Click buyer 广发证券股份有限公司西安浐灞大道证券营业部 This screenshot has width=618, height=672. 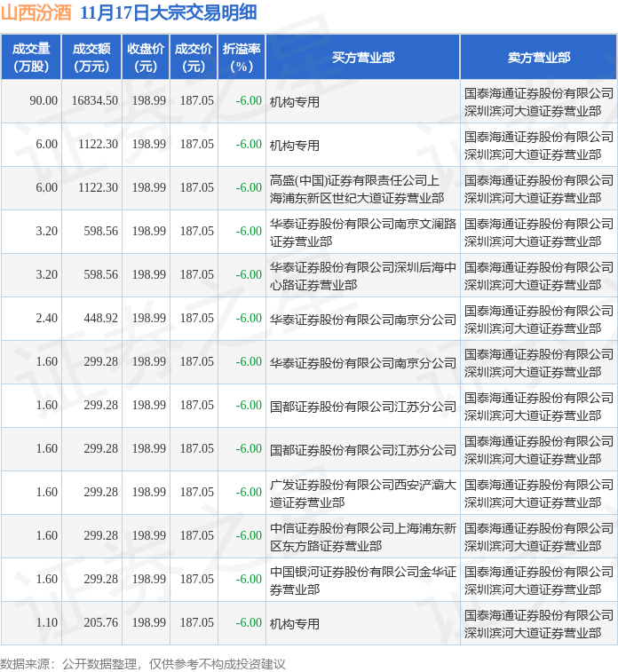(363, 494)
